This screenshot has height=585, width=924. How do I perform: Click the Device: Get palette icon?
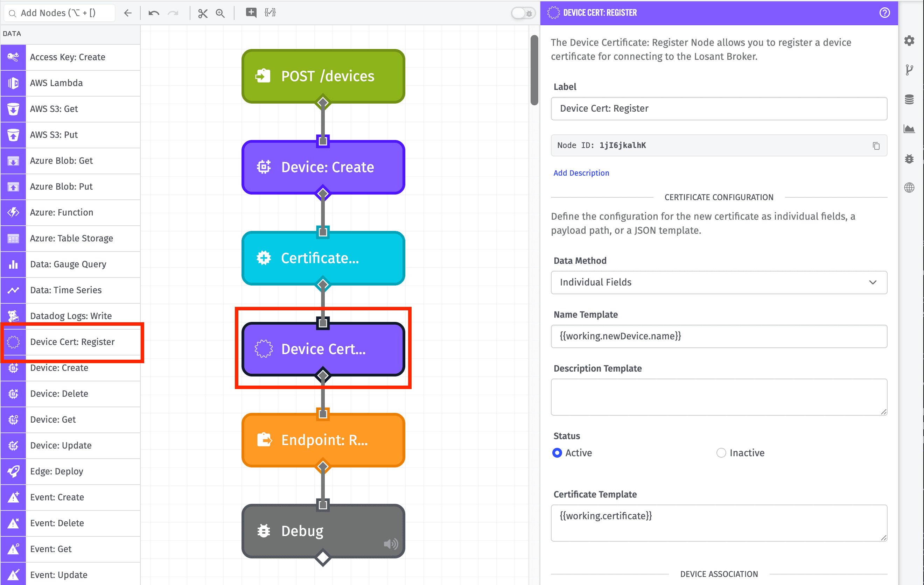click(13, 420)
